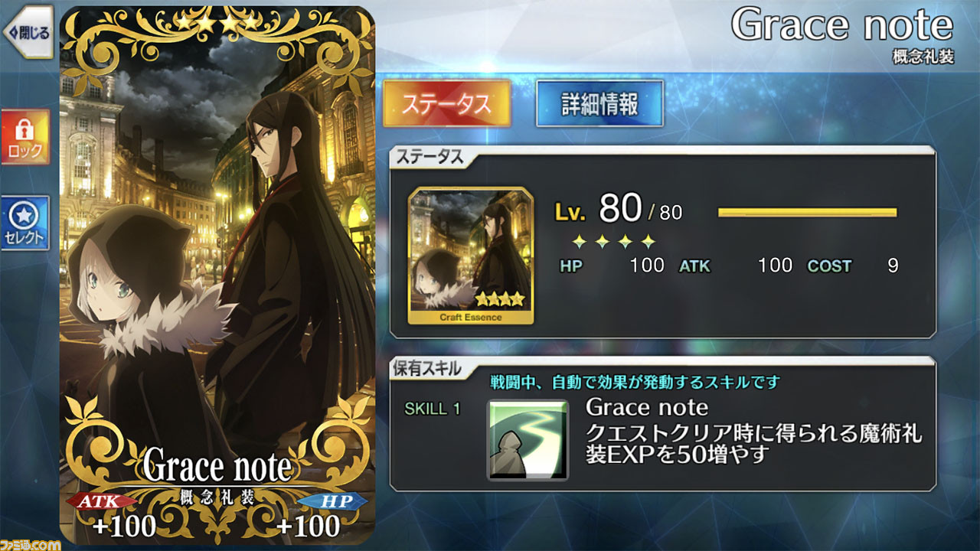Image resolution: width=980 pixels, height=551 pixels.
Task: Click the Grace note title heading
Action: (842, 26)
